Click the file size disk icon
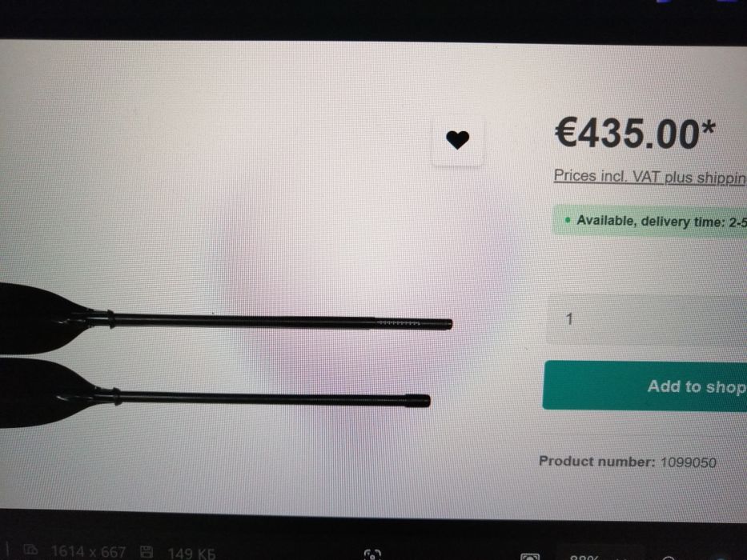Image resolution: width=747 pixels, height=560 pixels. coord(147,552)
